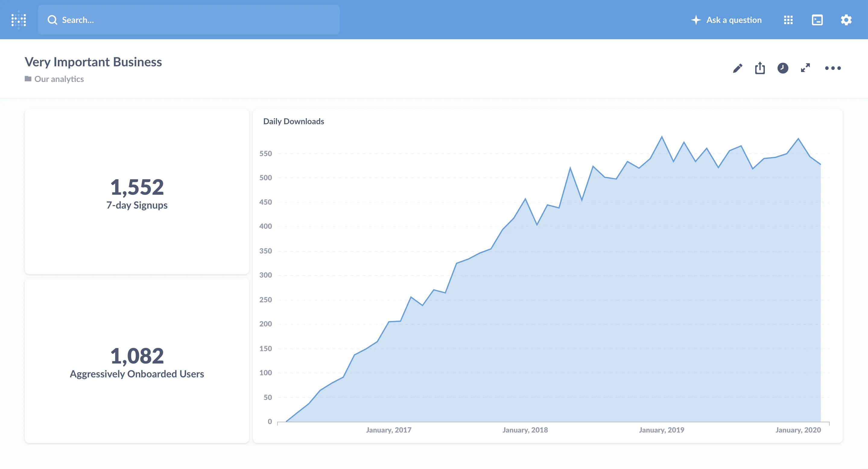Open the Aggressively Onboarded Users card
868x469 pixels.
[x=136, y=360]
